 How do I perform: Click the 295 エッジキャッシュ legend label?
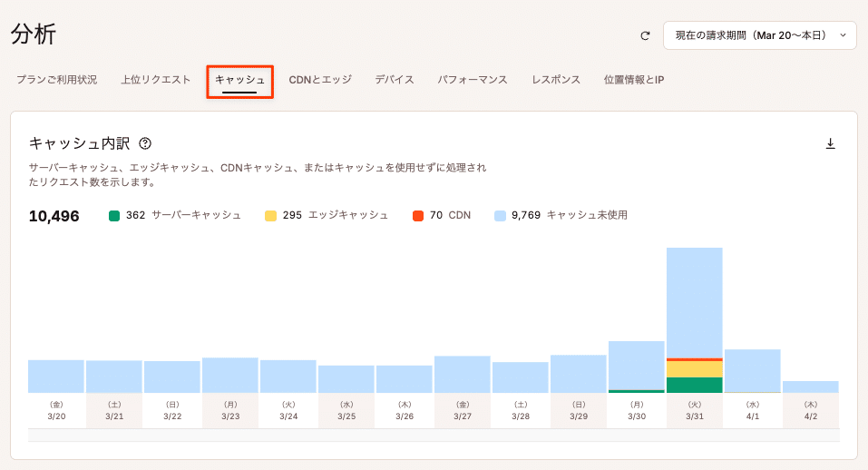(336, 215)
